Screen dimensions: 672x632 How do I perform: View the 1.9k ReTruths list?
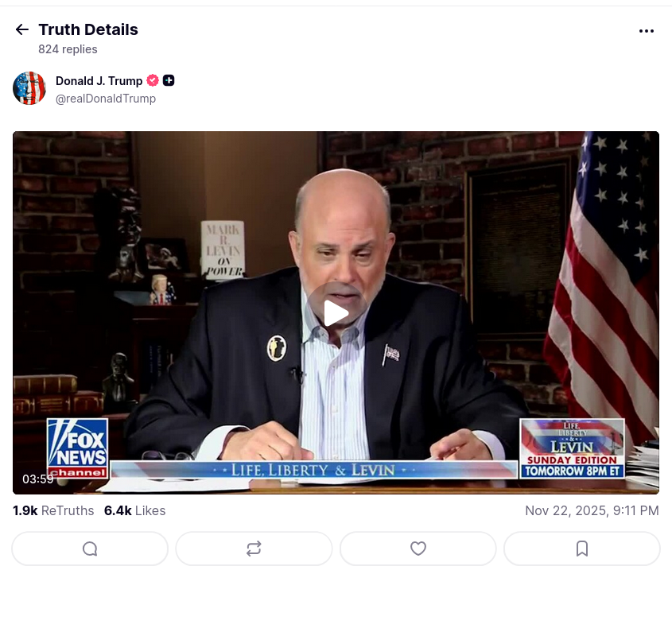pos(53,510)
